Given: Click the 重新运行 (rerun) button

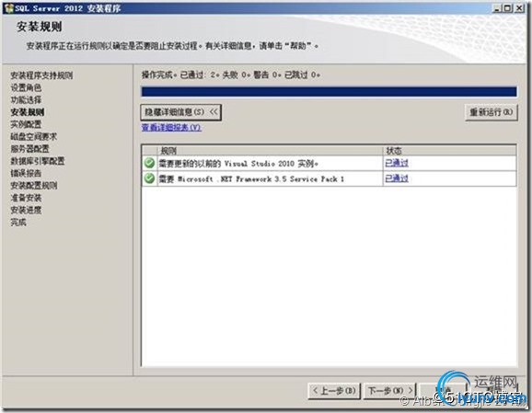Looking at the screenshot, I should click(492, 112).
